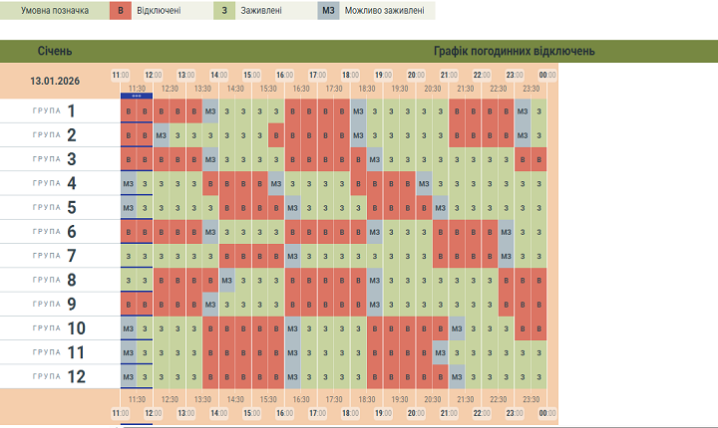Select the Група 12 row label
Screen dimensions: 718x428
click(55, 376)
